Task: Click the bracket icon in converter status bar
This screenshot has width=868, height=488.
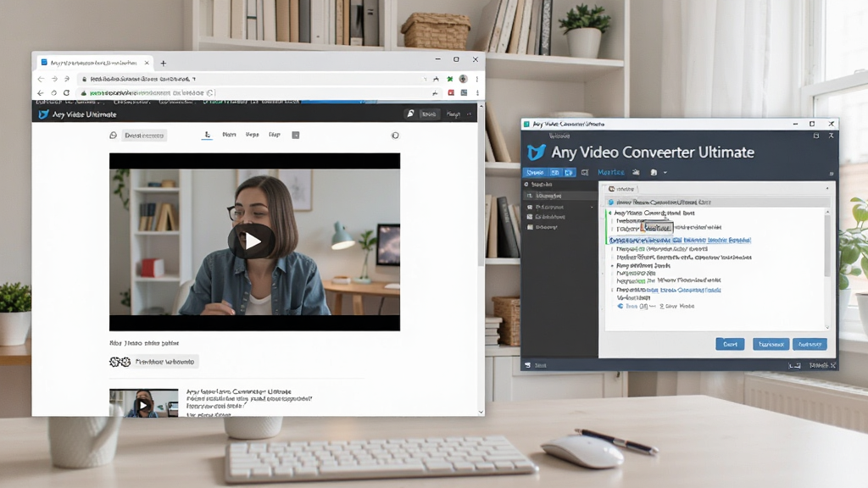Action: click(794, 366)
